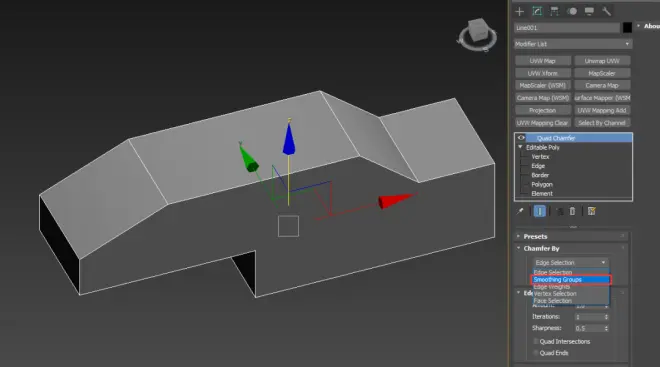Click the UVW Mapping Clear button

tap(543, 122)
